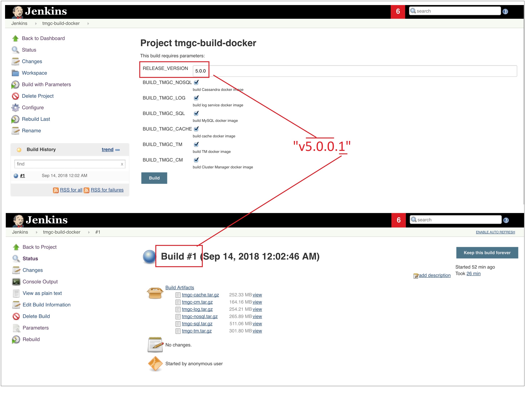Click the lower Jenkins search box
The height and width of the screenshot is (398, 532).
(x=456, y=220)
